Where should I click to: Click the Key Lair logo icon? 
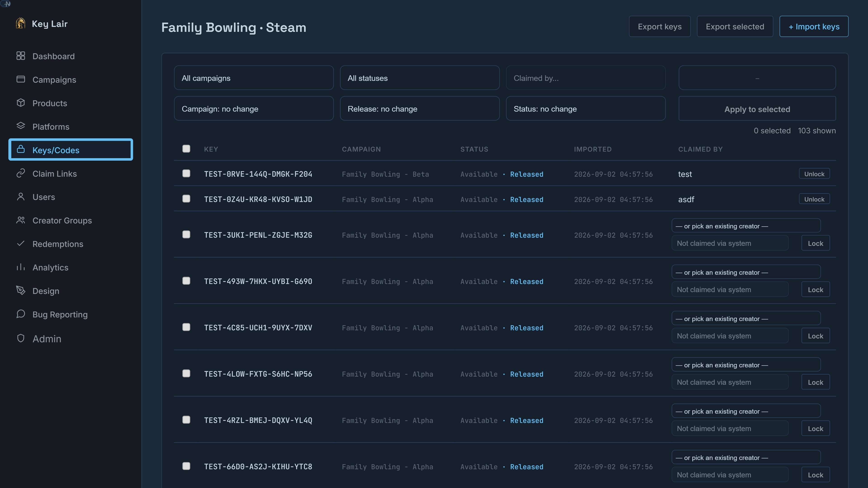coord(21,23)
